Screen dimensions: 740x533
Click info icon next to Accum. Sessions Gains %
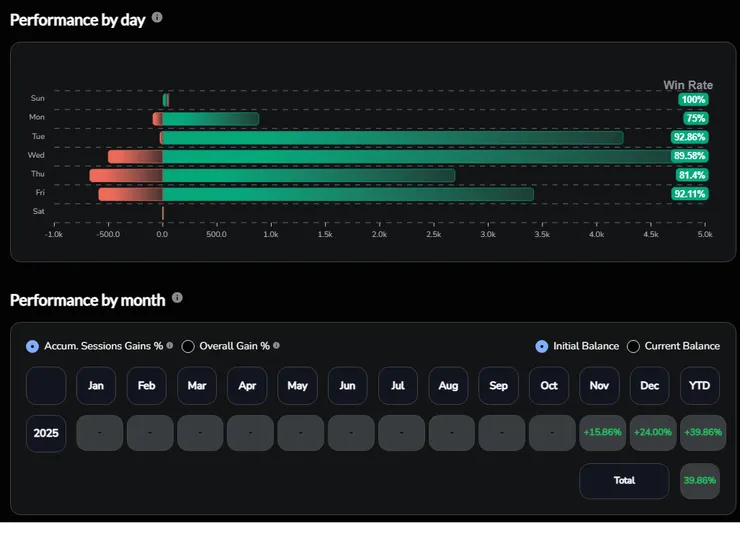point(170,346)
